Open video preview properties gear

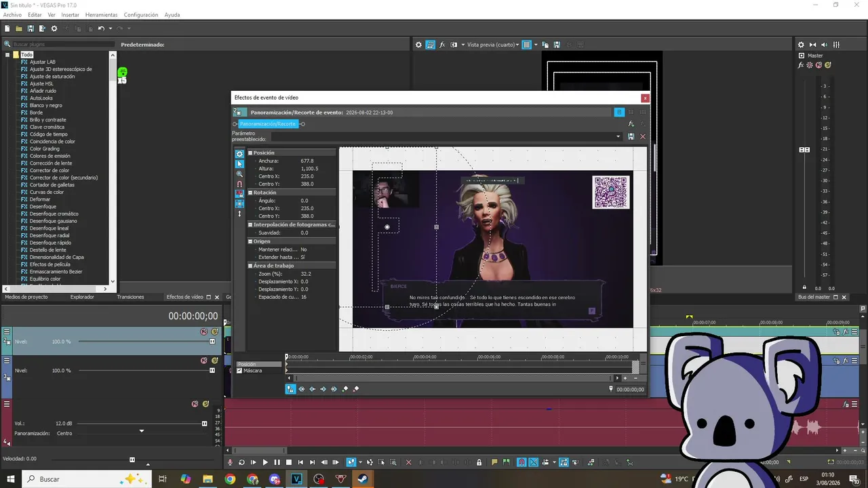point(419,45)
